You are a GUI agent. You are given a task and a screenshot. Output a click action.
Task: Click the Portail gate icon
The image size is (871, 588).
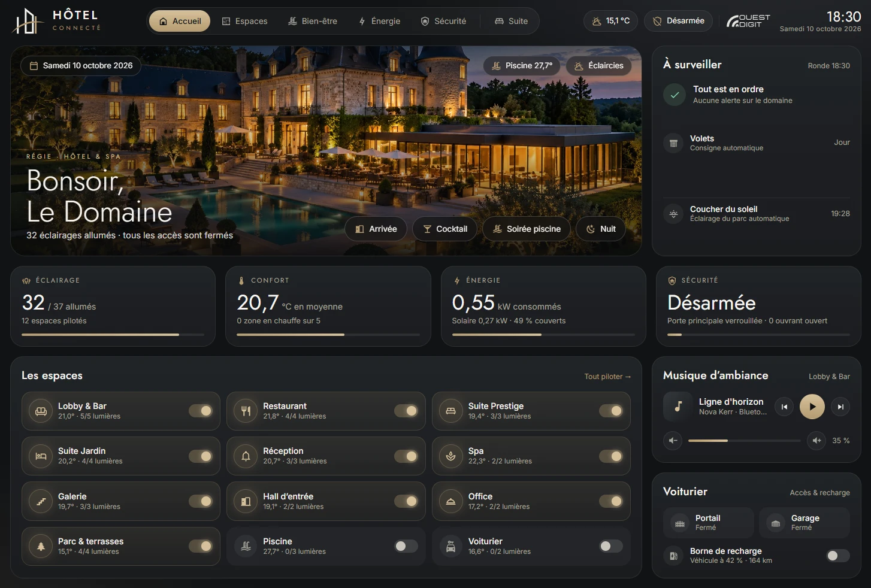point(679,523)
